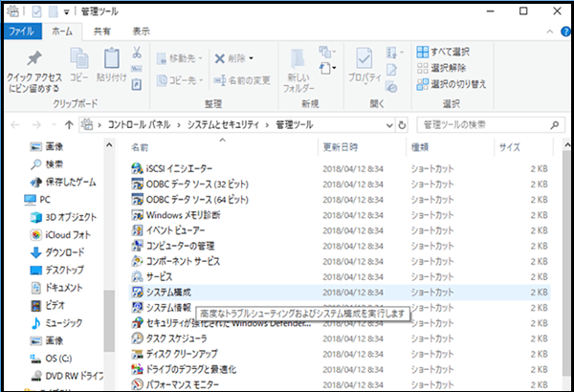Viewport: 574px width, 392px height.
Task: Click Rename (名前の変更) in ribbon
Action: [x=242, y=80]
